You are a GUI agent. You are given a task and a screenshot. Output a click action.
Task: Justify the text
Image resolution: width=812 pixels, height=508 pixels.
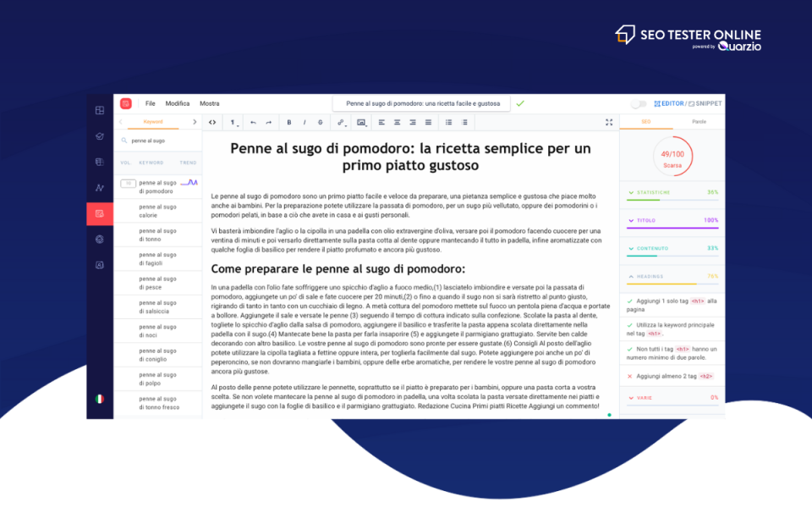[x=428, y=122]
